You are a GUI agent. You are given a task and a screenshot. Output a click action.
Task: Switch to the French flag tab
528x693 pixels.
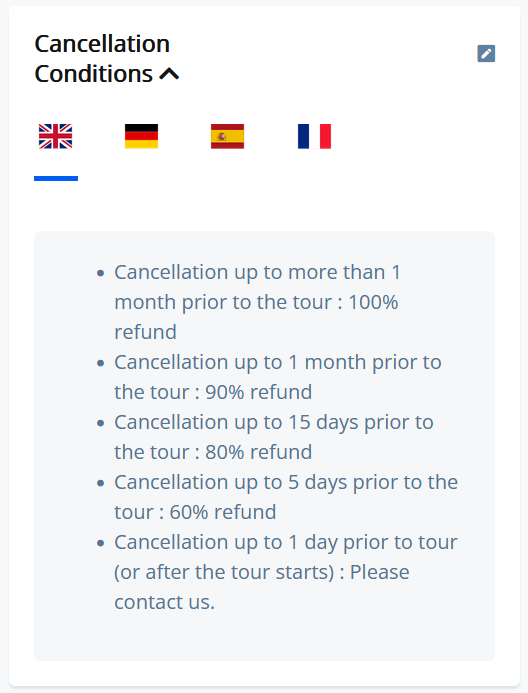(314, 136)
